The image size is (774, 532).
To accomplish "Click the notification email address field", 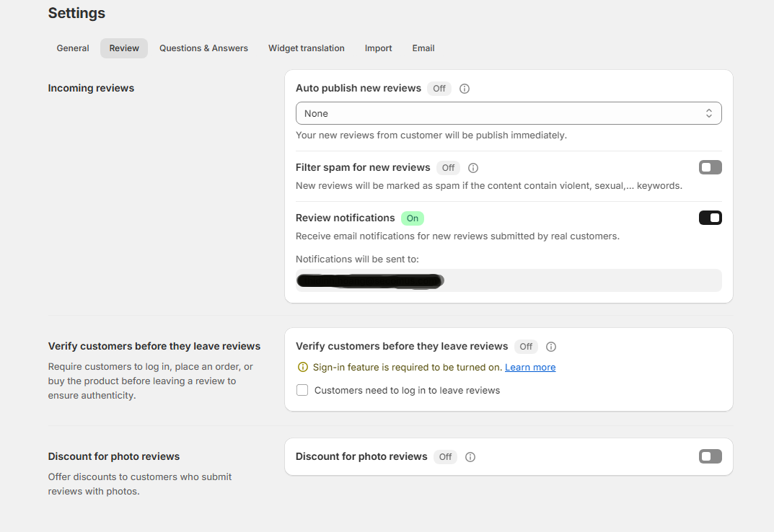I will 509,280.
